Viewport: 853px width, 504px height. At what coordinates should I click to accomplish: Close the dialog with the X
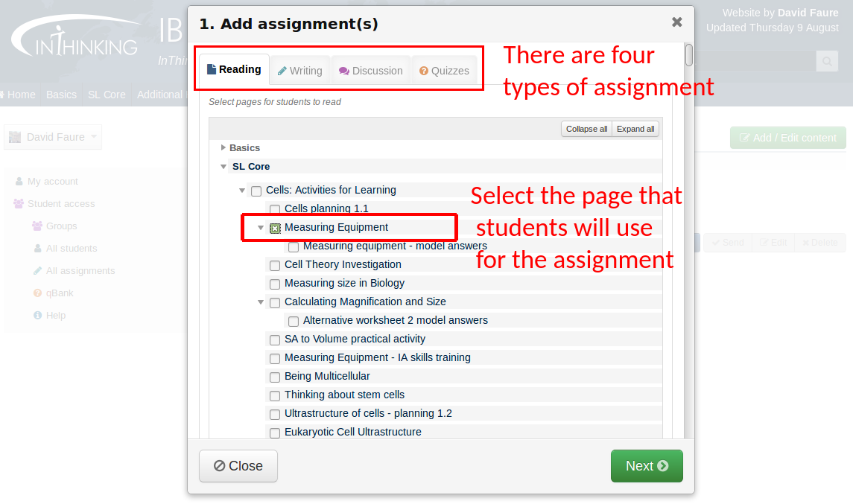676,22
